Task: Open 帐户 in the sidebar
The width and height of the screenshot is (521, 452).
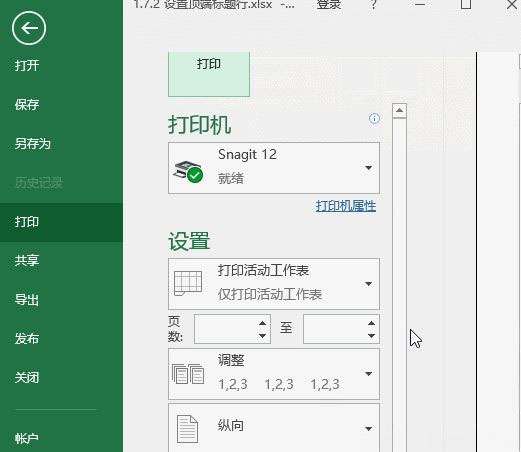Action: 27,438
